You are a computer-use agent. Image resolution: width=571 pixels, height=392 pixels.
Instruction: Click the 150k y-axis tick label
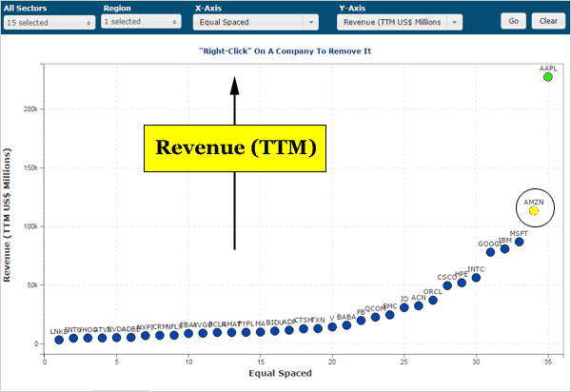pos(30,167)
